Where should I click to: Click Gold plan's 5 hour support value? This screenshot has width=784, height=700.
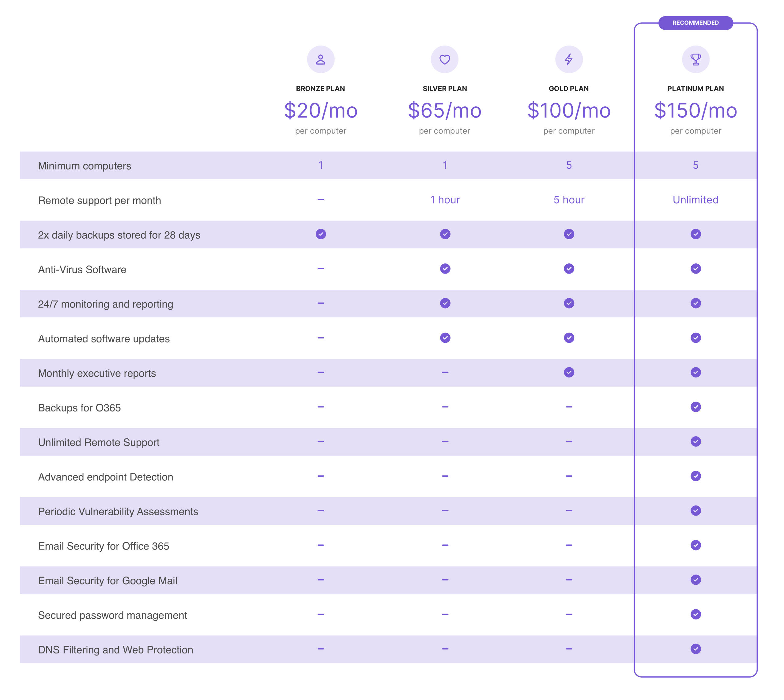(x=569, y=200)
